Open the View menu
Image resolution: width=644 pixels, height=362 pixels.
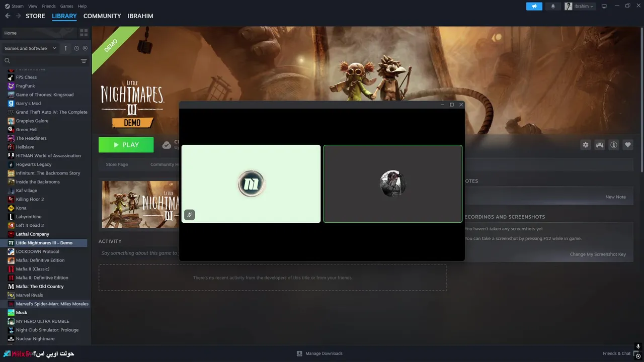point(33,6)
